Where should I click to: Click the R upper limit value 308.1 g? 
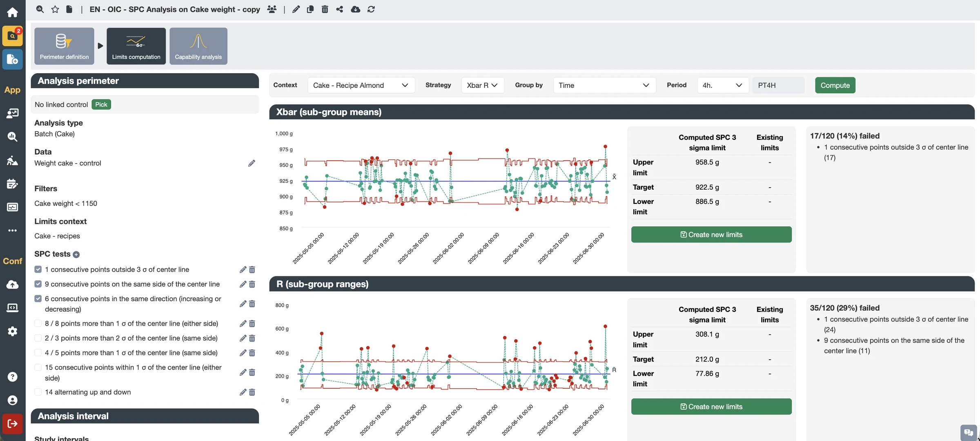coord(707,334)
